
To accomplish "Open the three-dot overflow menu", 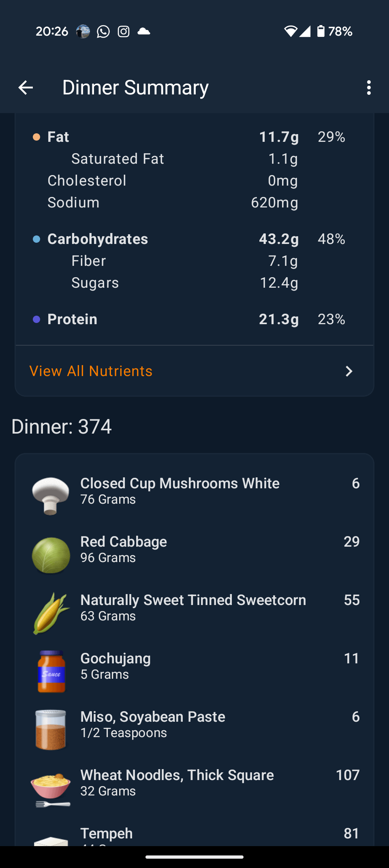I will [x=369, y=88].
